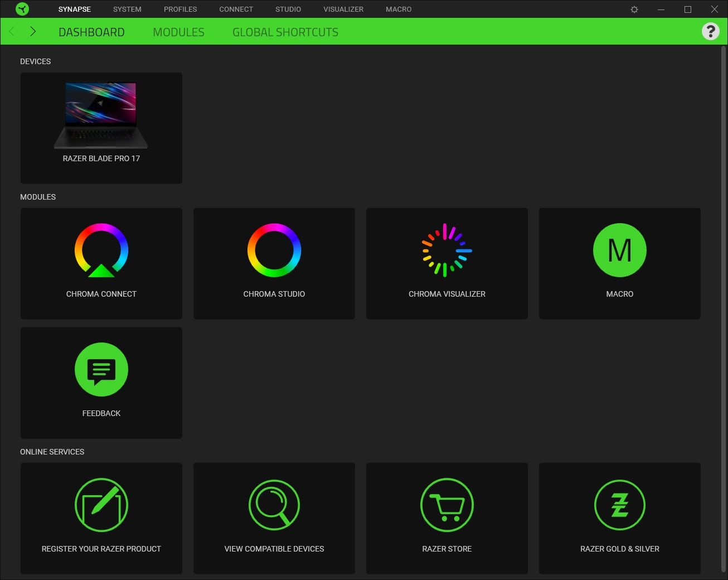The height and width of the screenshot is (580, 728).
Task: Click the Chroma Visualizer label
Action: coord(447,294)
